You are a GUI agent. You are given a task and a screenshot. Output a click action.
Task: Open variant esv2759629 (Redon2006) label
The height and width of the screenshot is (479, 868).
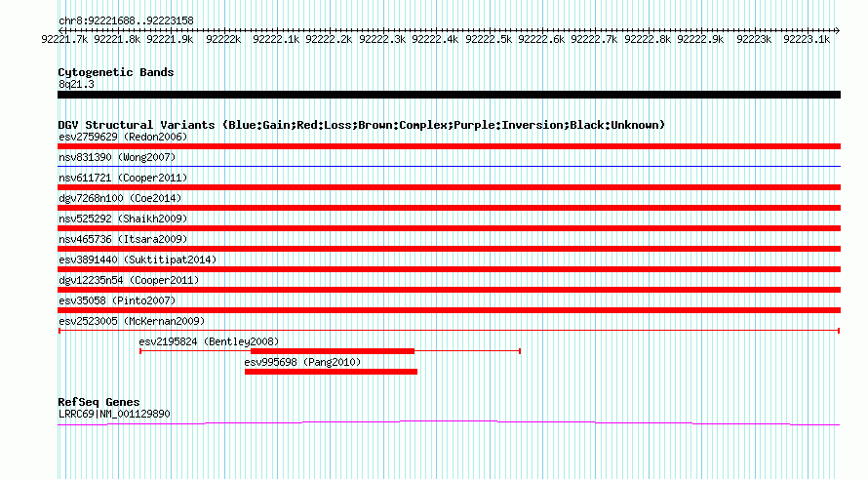[x=123, y=137]
